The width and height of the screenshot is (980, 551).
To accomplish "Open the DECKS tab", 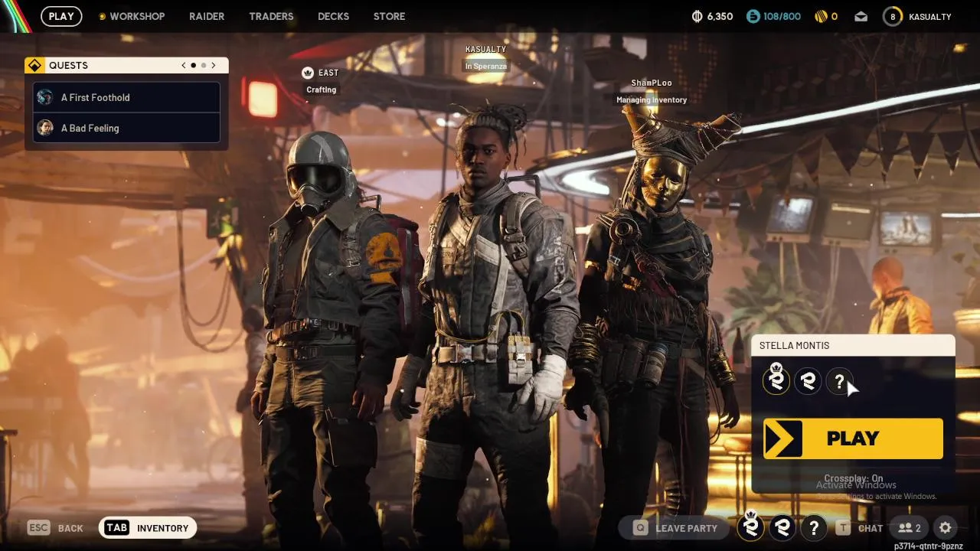I will coord(333,16).
